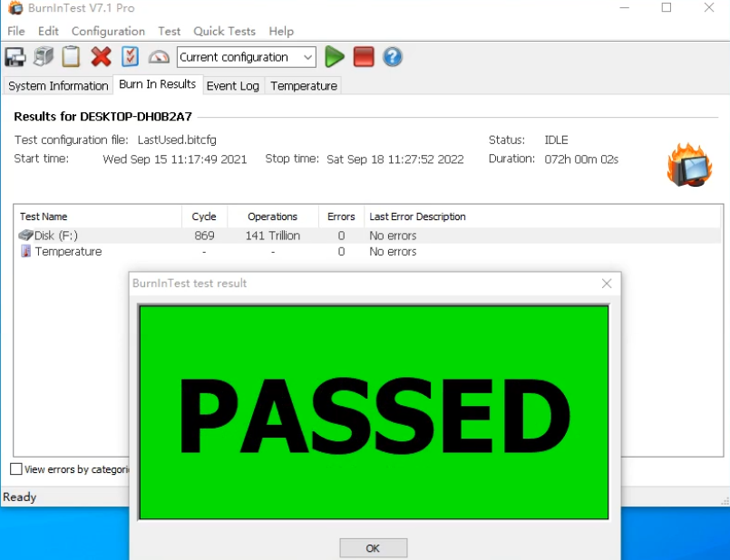Open the Quick Tests menu

tap(224, 31)
